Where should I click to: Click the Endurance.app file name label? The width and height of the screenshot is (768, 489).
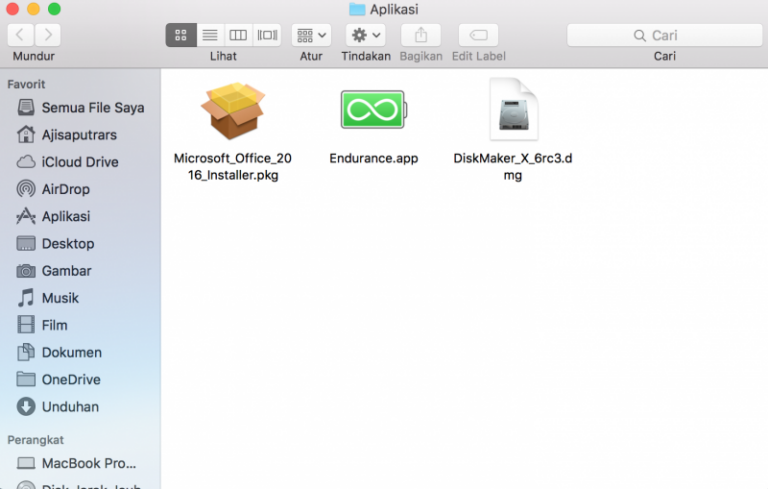click(x=373, y=158)
